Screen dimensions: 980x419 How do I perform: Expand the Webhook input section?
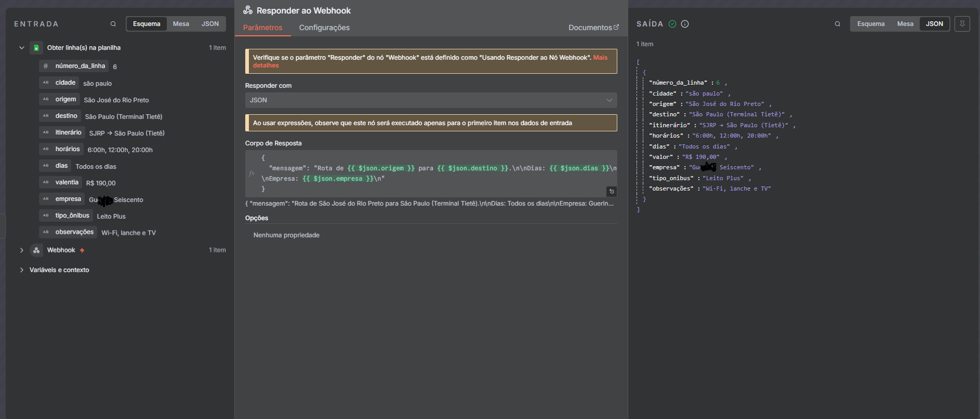[22, 250]
